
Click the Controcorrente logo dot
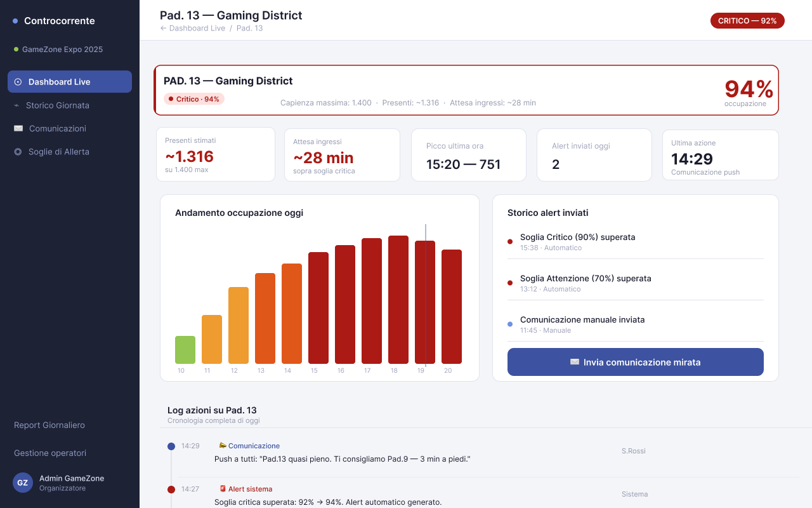point(15,21)
